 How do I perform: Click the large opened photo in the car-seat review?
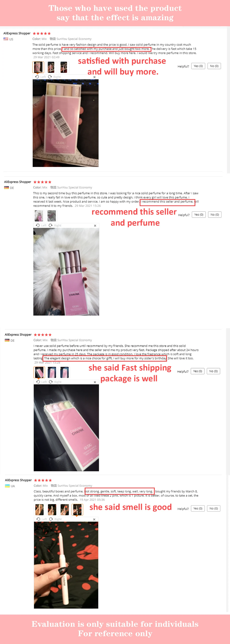point(66,428)
